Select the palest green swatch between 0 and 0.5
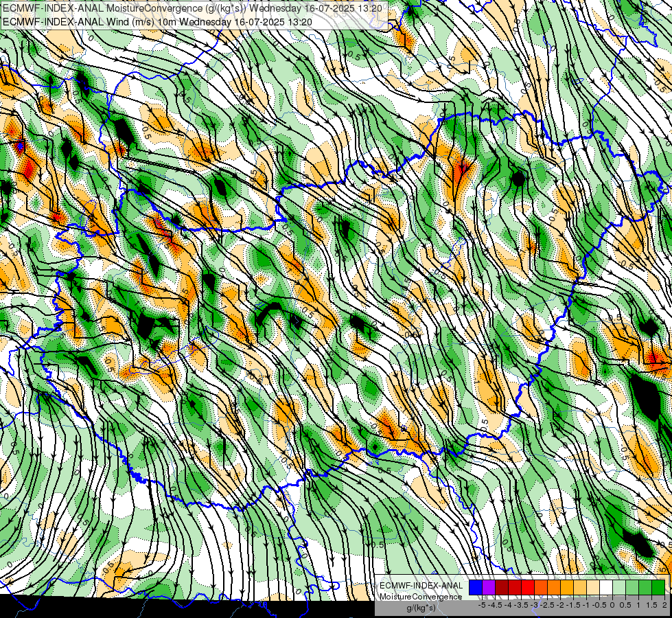Image resolution: width=672 pixels, height=618 pixels. point(619,588)
